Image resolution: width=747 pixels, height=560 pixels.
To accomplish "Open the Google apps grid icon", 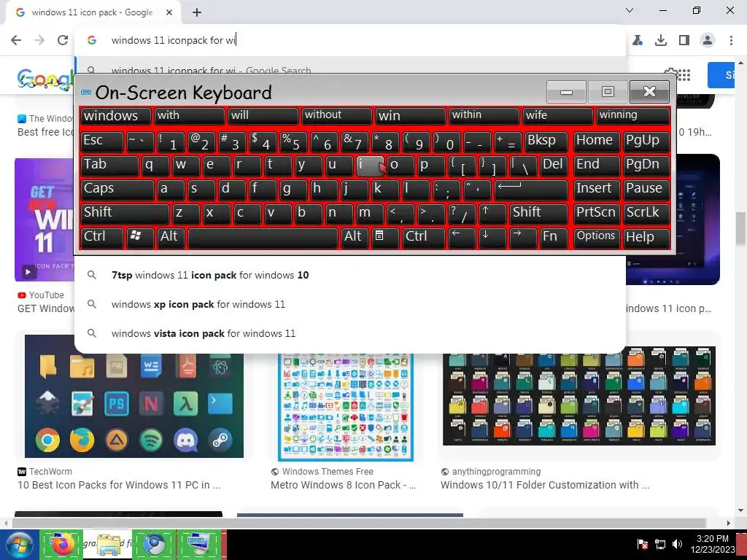I will [684, 75].
